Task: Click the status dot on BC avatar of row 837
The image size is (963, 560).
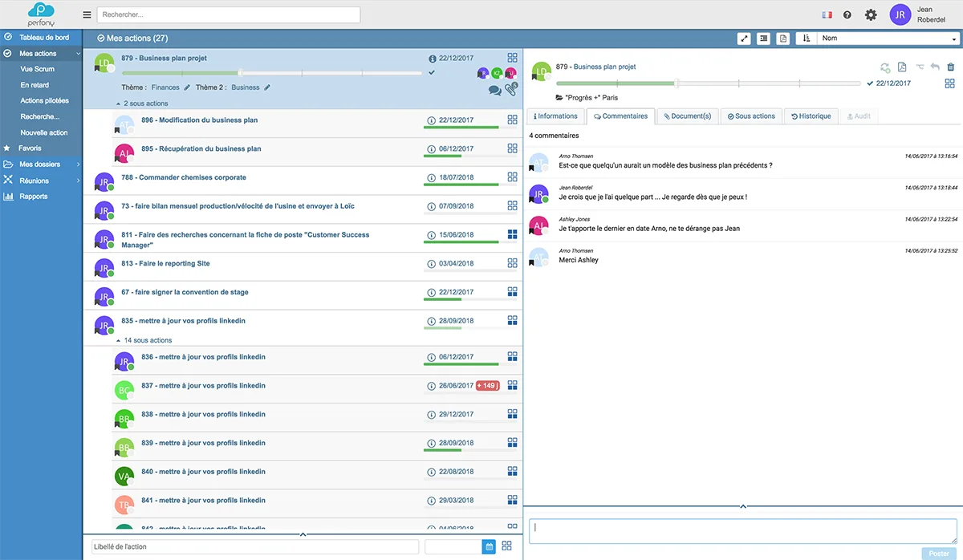Action: [x=131, y=396]
